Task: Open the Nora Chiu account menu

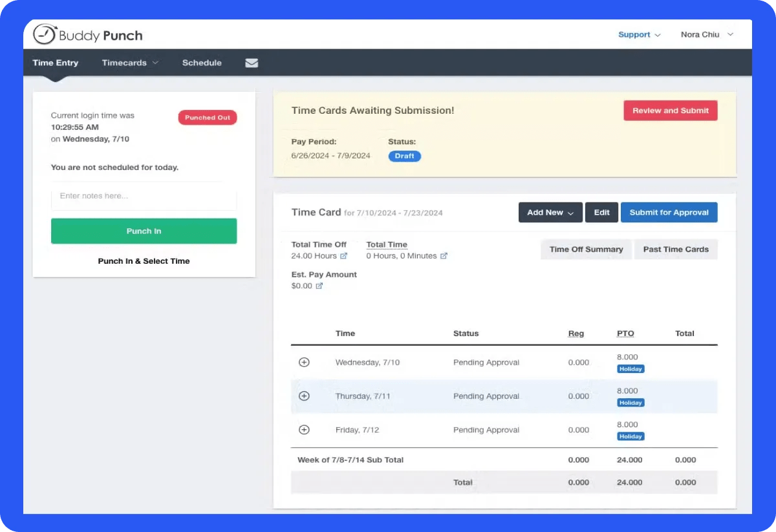Action: [707, 35]
